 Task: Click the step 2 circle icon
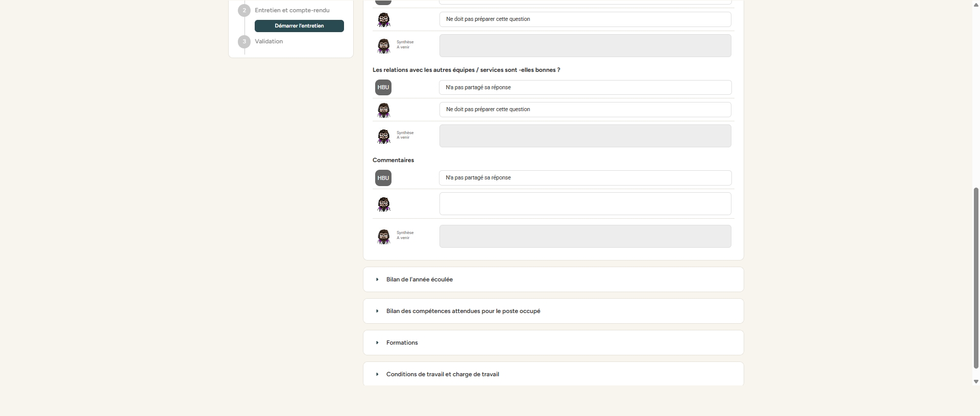[244, 10]
